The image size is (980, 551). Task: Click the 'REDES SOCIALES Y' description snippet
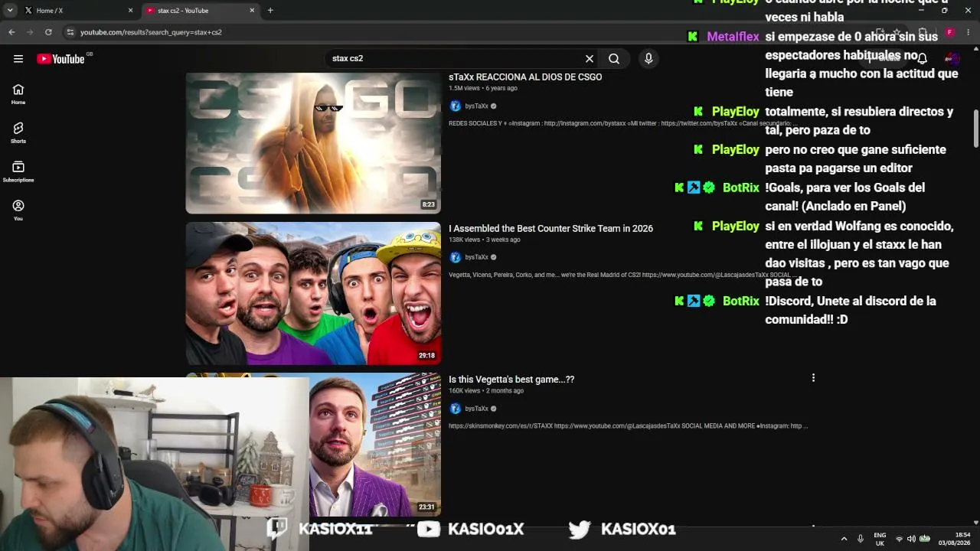tap(622, 123)
